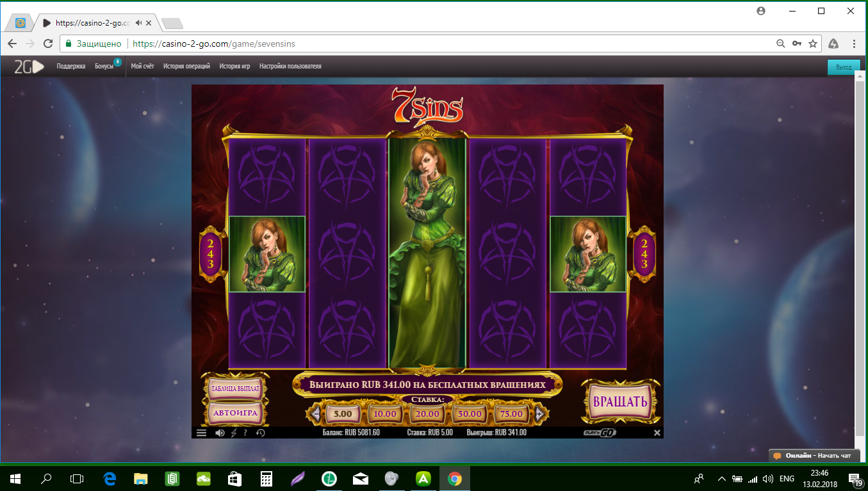Open a new tab button
The image size is (868, 491).
[x=172, y=23]
